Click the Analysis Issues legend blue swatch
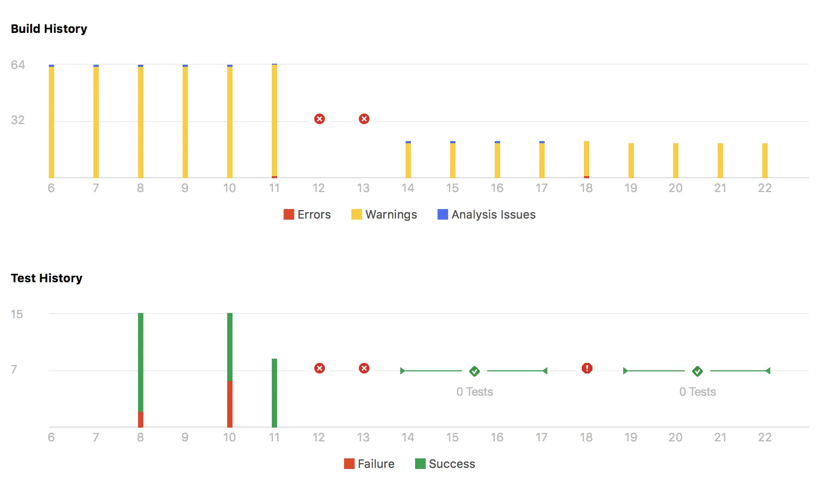The width and height of the screenshot is (826, 504). tap(443, 214)
